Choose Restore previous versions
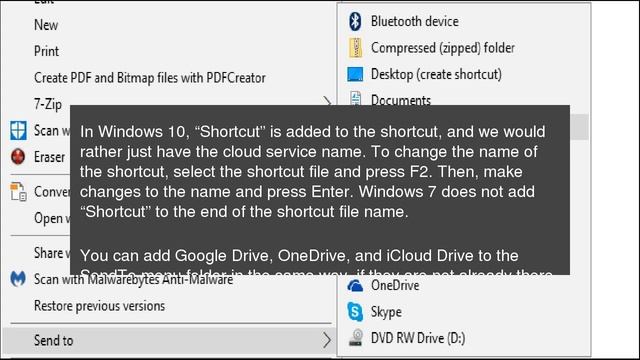Image resolution: width=640 pixels, height=360 pixels. (99, 306)
